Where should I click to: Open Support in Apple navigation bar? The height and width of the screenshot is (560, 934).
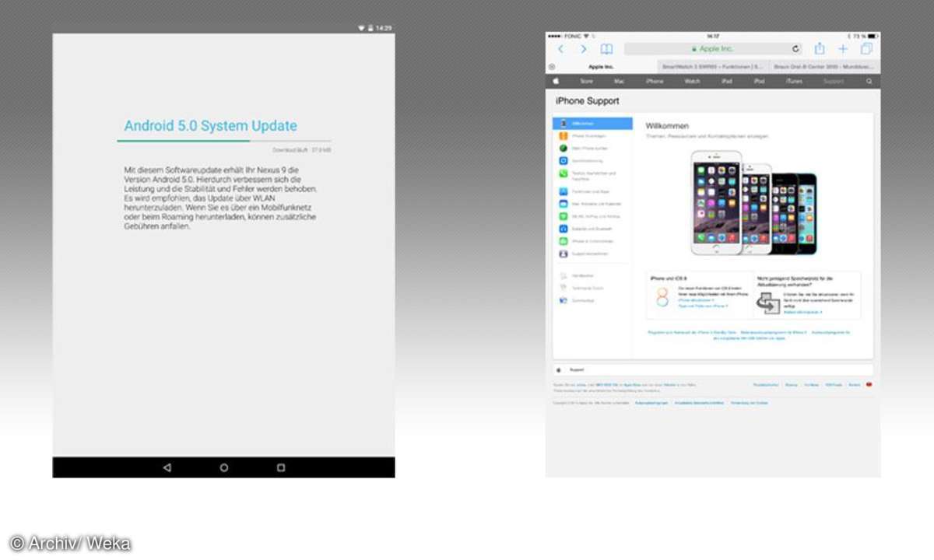point(834,81)
